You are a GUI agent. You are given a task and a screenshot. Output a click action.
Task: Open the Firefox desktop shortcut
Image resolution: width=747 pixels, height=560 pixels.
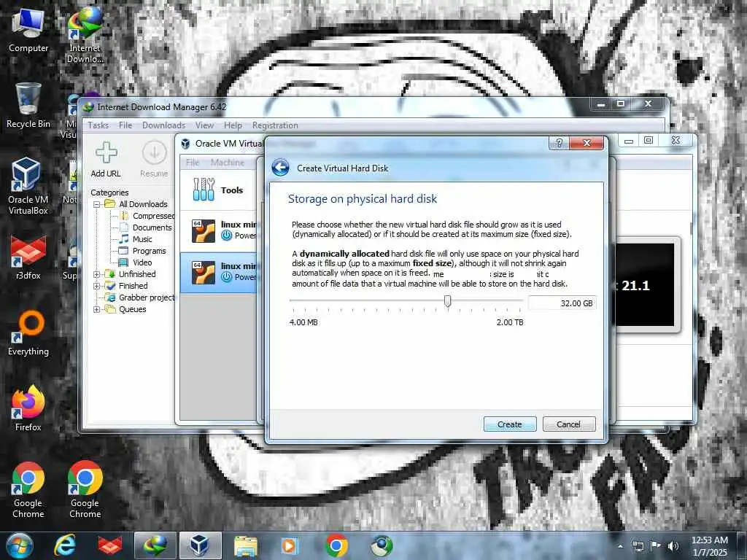coord(28,408)
